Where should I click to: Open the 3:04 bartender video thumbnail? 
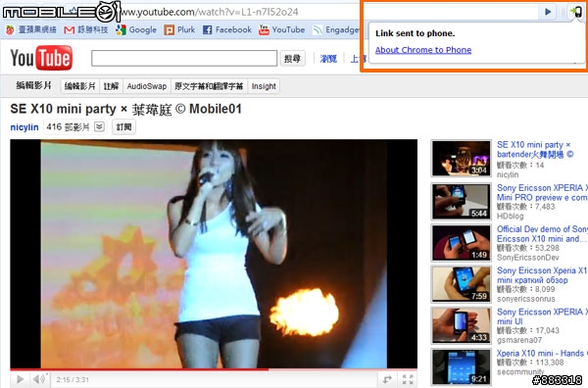pos(461,158)
